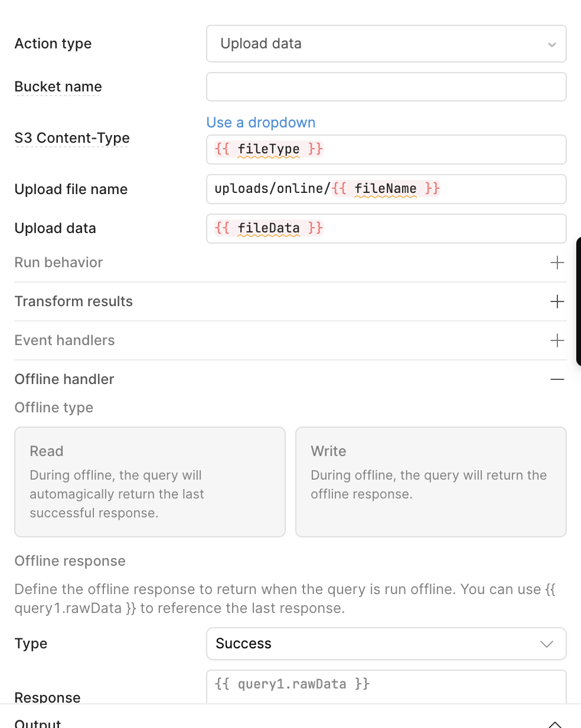
Task: Click the Transform results section header
Action: coord(74,301)
